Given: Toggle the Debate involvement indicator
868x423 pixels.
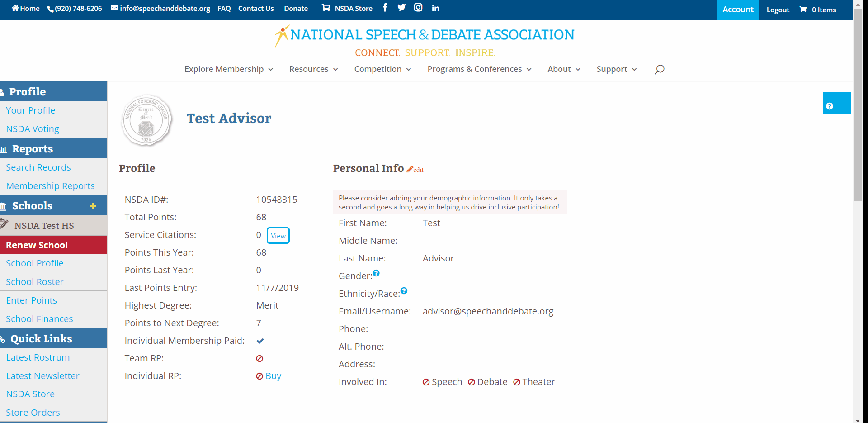Looking at the screenshot, I should 472,382.
